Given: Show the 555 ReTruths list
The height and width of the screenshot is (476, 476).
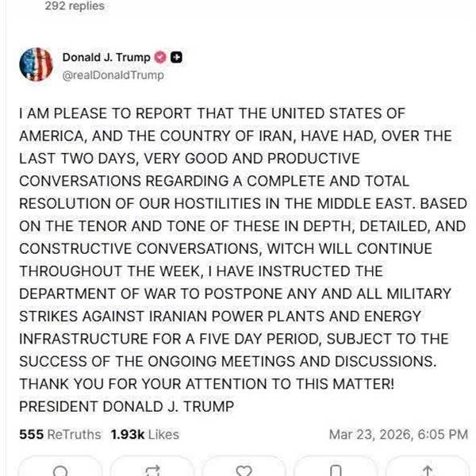Looking at the screenshot, I should point(60,434).
